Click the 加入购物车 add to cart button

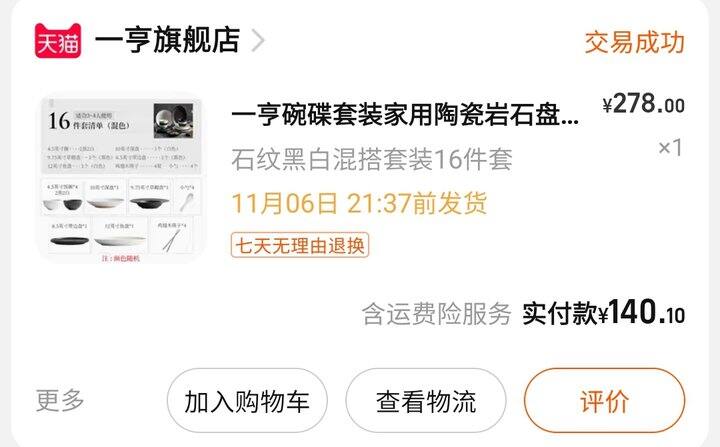247,401
